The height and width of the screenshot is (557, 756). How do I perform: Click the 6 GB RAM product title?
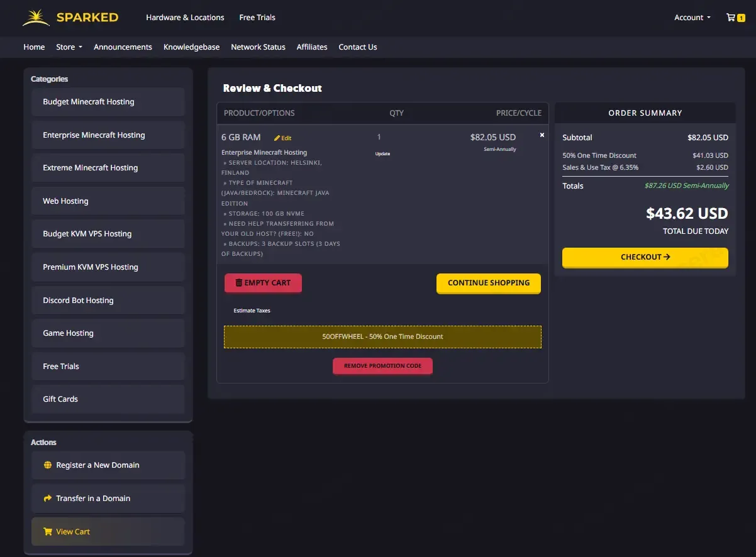(241, 137)
